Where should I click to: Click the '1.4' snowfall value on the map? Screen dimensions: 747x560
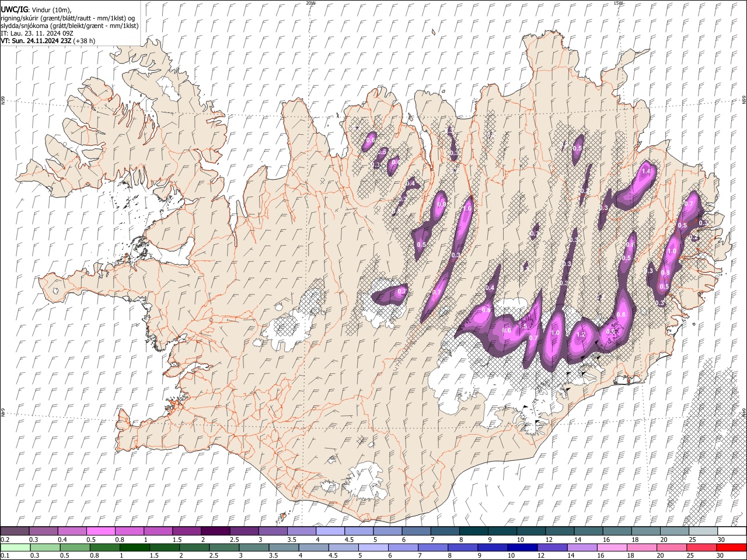(645, 171)
